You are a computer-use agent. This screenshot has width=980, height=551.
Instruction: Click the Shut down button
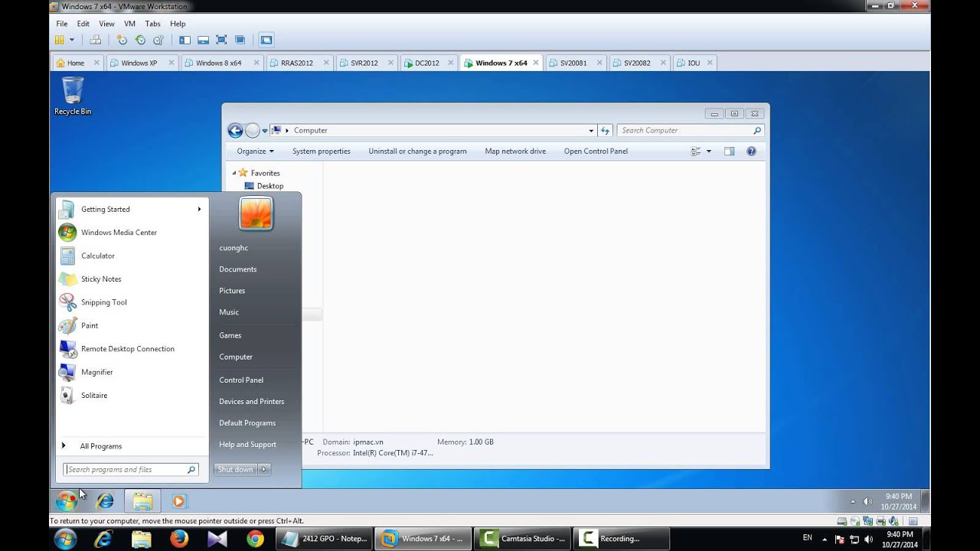[235, 469]
